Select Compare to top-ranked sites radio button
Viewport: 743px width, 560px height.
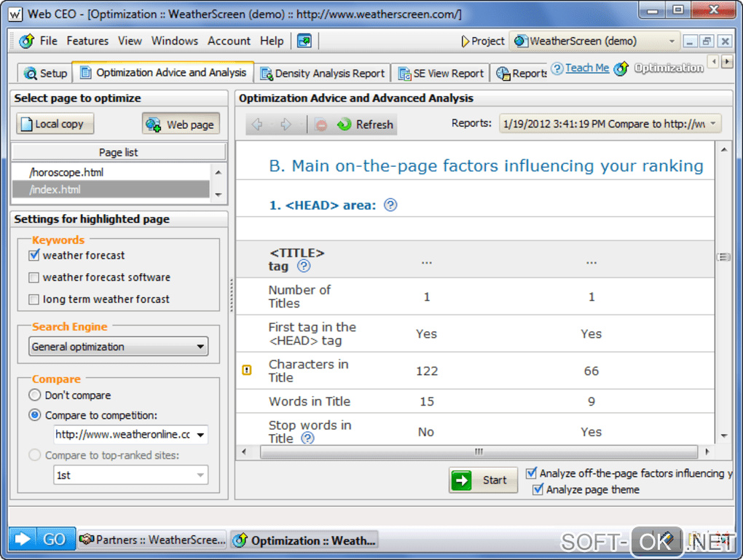[34, 455]
